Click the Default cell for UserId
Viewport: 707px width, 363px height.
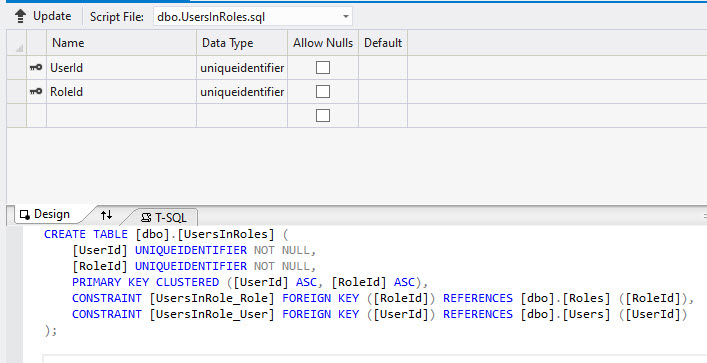[x=383, y=68]
